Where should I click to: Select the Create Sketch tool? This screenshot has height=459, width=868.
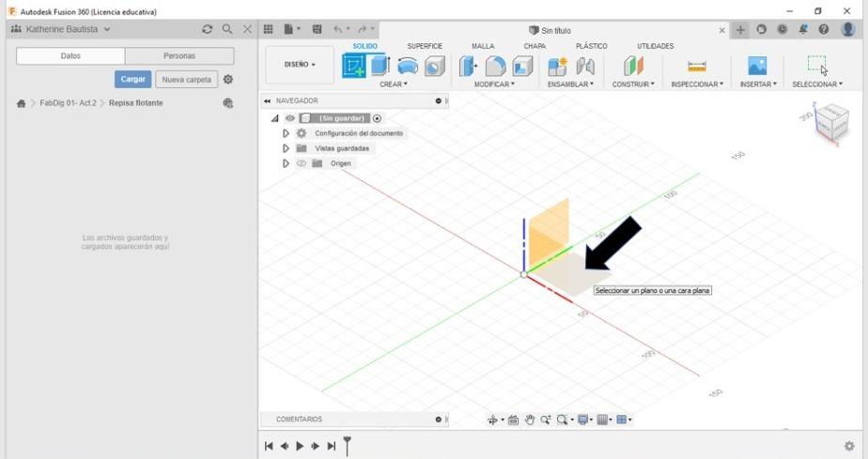[354, 66]
